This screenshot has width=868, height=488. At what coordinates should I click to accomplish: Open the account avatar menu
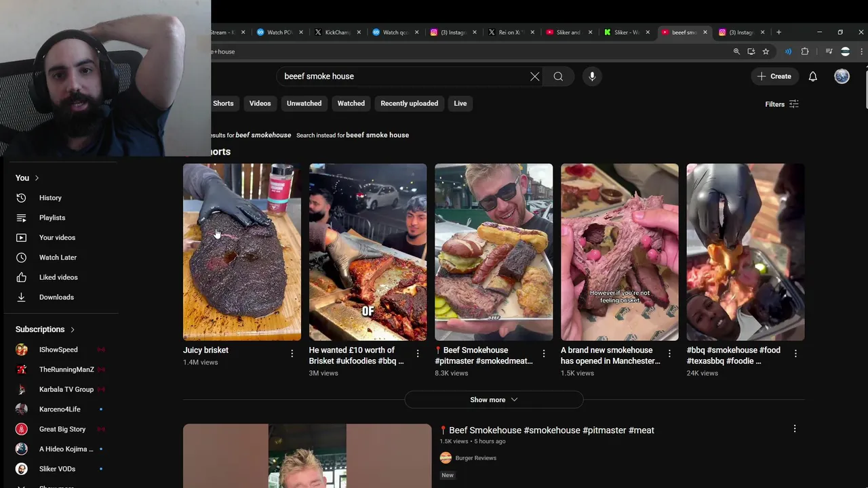[842, 77]
